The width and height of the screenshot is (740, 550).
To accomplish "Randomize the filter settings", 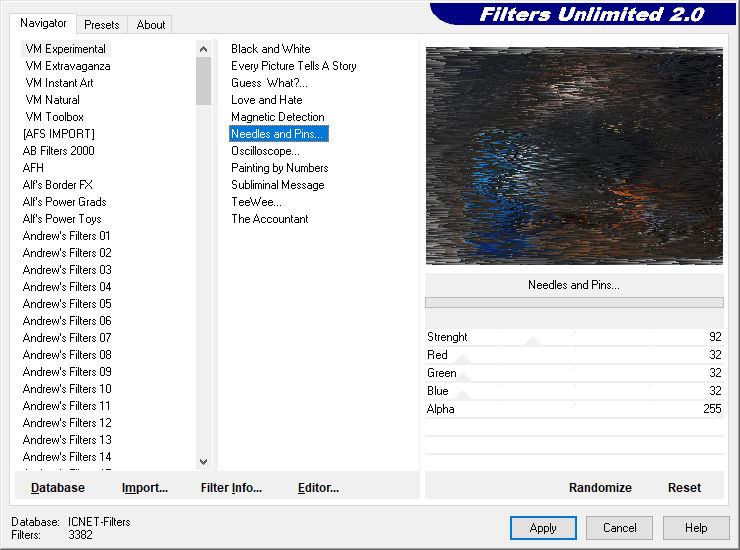I will [600, 487].
